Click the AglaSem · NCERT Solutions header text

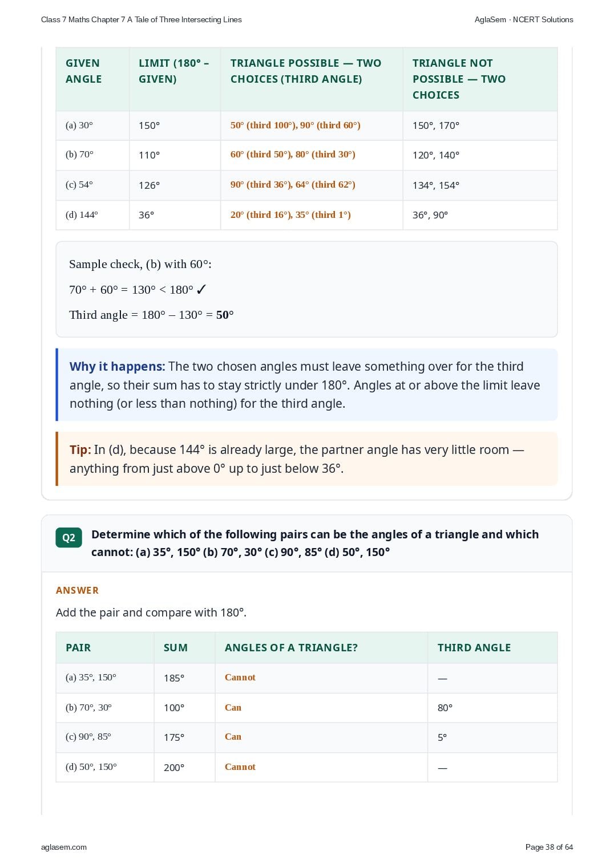(x=524, y=19)
